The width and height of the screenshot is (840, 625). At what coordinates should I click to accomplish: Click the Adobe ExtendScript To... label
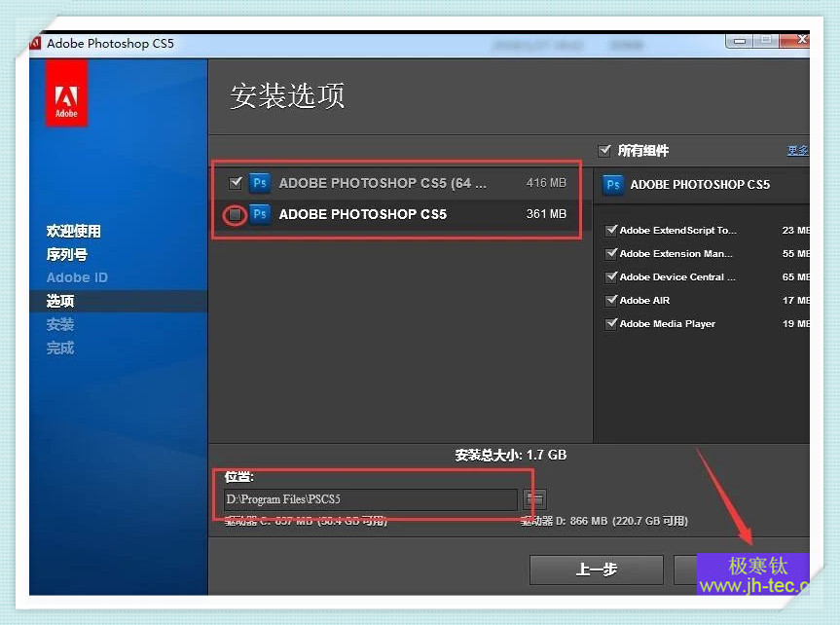point(678,231)
